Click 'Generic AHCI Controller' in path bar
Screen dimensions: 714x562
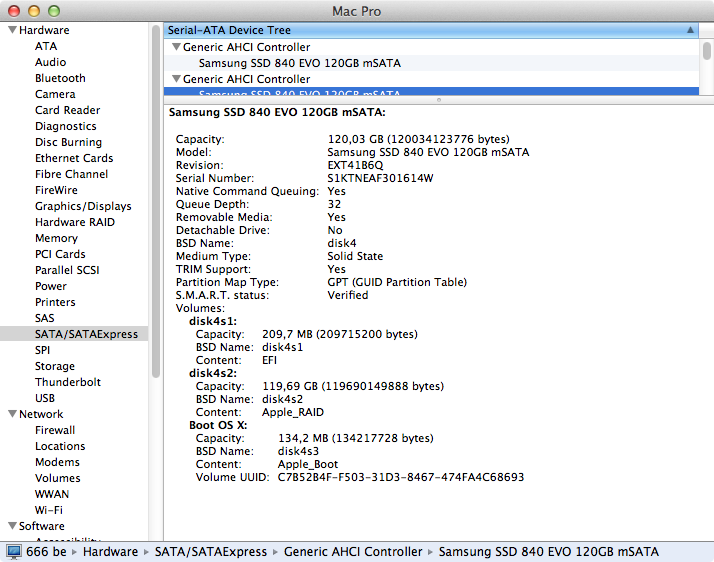353,552
